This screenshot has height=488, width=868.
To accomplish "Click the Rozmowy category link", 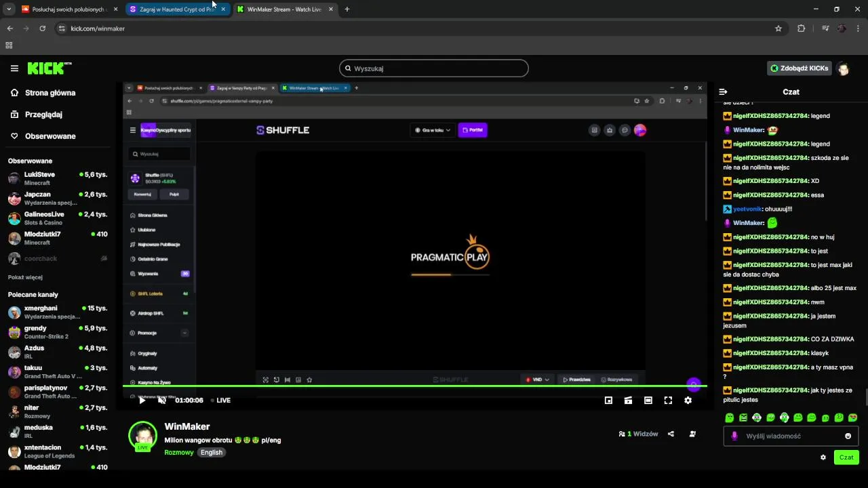I will coord(179,452).
